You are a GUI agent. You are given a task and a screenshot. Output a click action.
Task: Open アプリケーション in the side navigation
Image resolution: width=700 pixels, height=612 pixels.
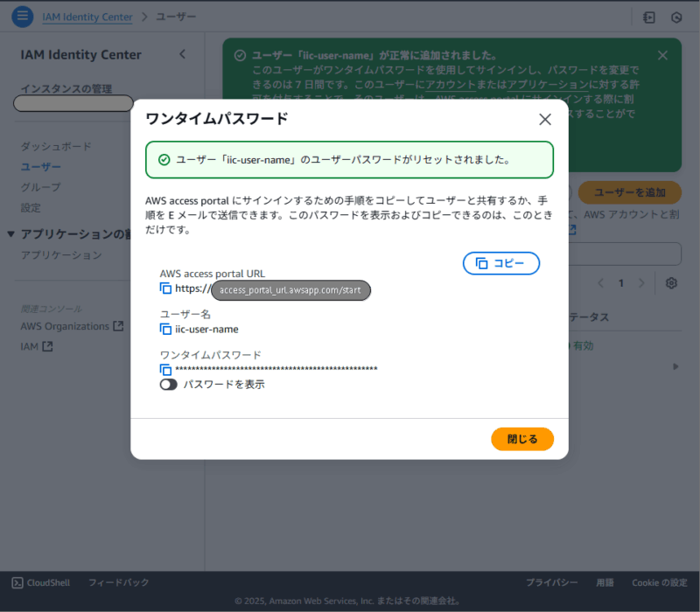[x=61, y=255]
